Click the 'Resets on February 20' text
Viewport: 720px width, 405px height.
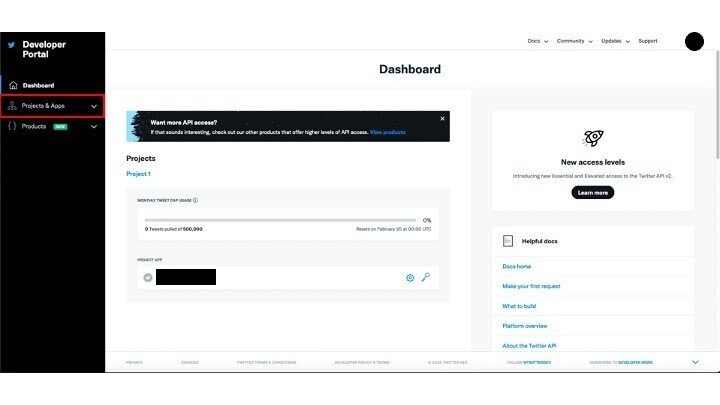click(394, 229)
